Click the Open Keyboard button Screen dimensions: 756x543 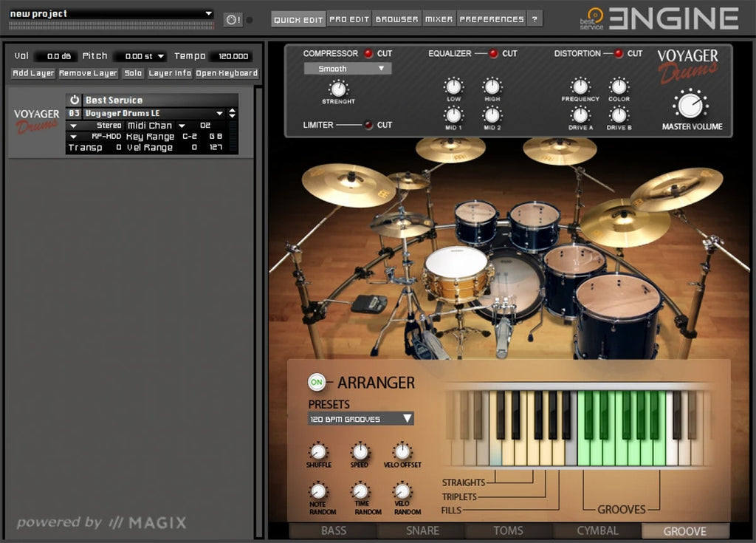click(x=227, y=73)
